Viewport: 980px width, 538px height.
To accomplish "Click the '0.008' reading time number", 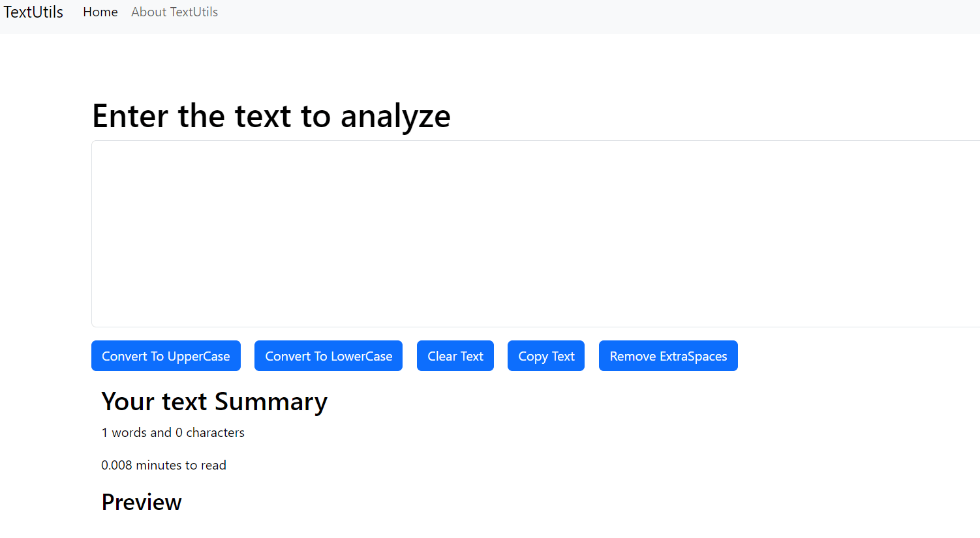I will point(117,465).
